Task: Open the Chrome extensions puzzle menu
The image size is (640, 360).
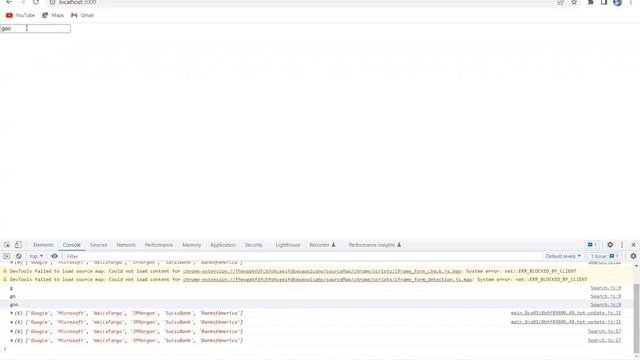Action: [x=591, y=2]
